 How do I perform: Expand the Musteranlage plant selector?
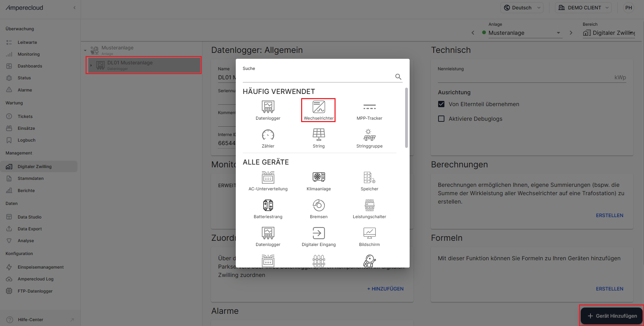tap(558, 33)
